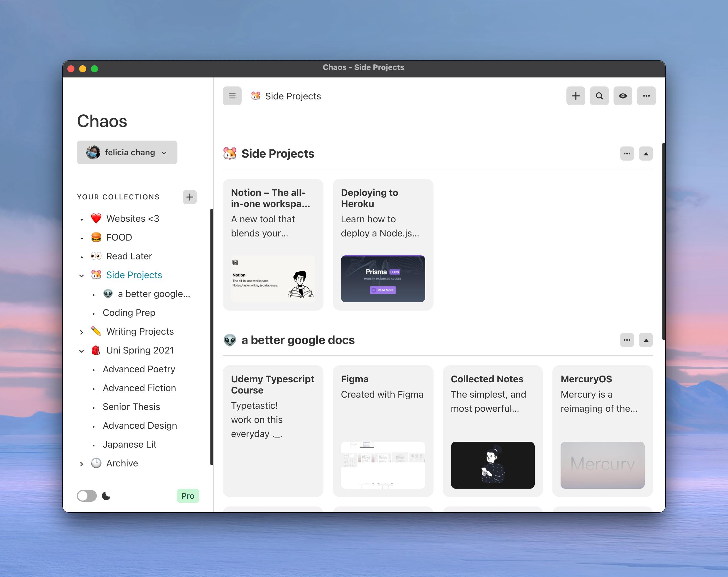Toggle the eye visibility button
728x577 pixels.
[623, 96]
